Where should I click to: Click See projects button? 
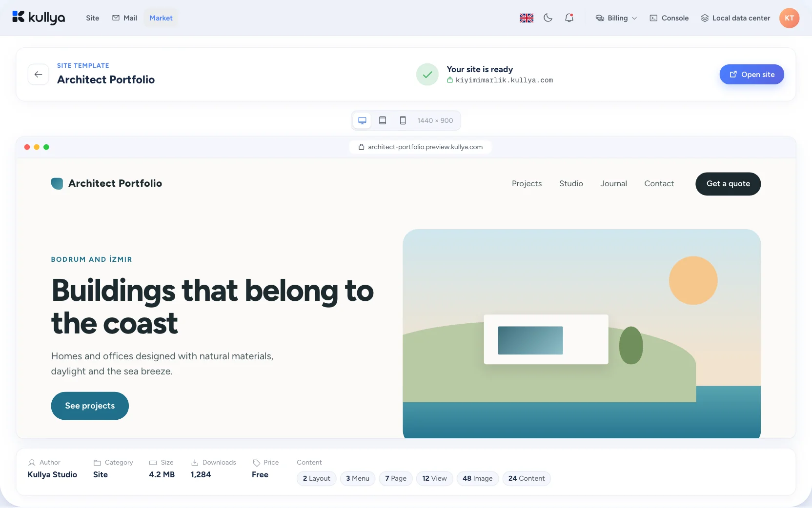[90, 406]
